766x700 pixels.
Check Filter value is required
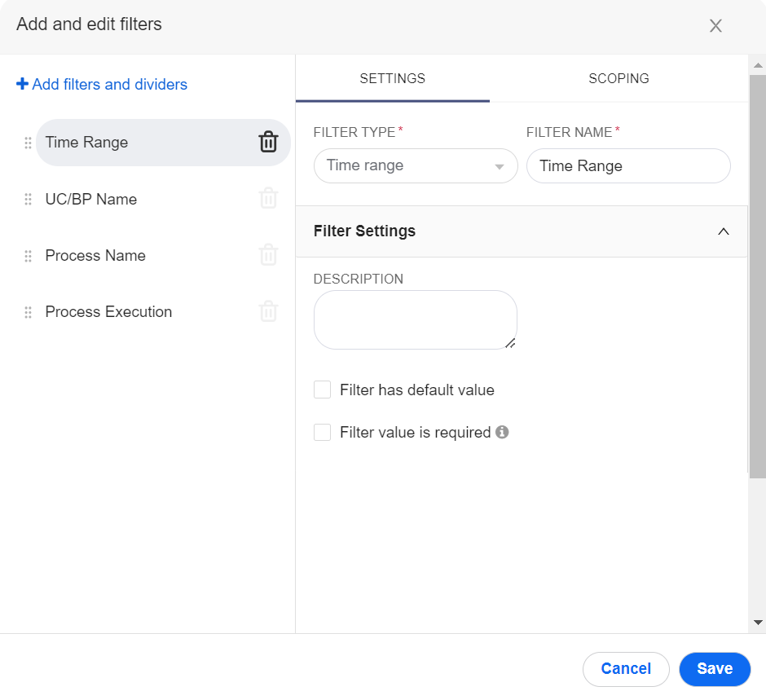coord(323,433)
